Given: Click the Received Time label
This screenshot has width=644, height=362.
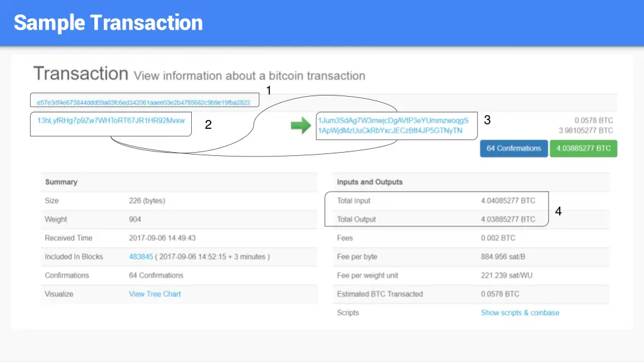Looking at the screenshot, I should coord(69,238).
